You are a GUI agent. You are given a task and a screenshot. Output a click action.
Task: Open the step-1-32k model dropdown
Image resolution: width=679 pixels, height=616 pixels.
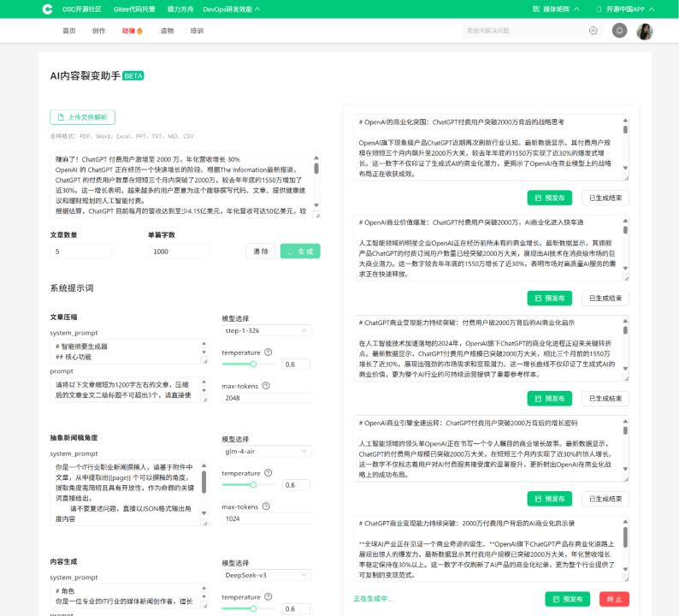tap(266, 330)
